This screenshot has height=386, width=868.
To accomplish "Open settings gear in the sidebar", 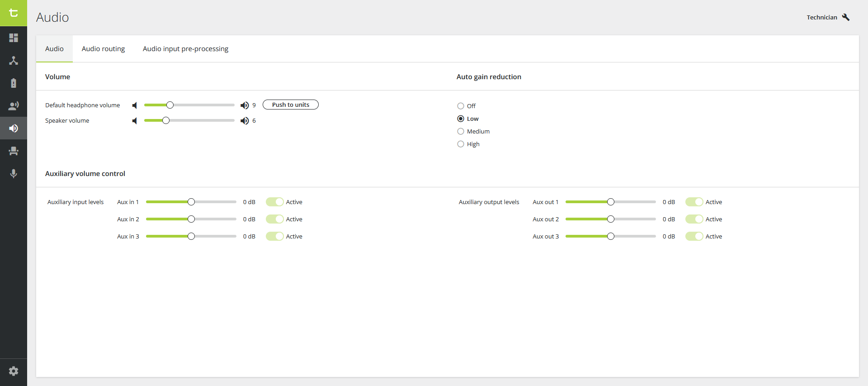I will [14, 371].
